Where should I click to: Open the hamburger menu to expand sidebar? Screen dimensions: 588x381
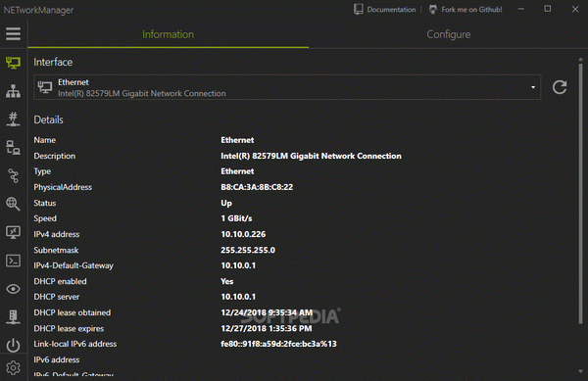(13, 34)
